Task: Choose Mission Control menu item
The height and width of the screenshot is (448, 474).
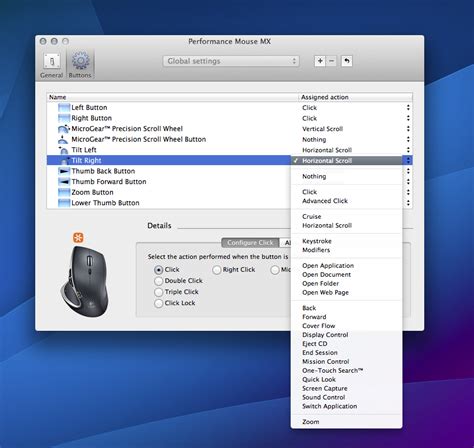Action: click(x=347, y=362)
